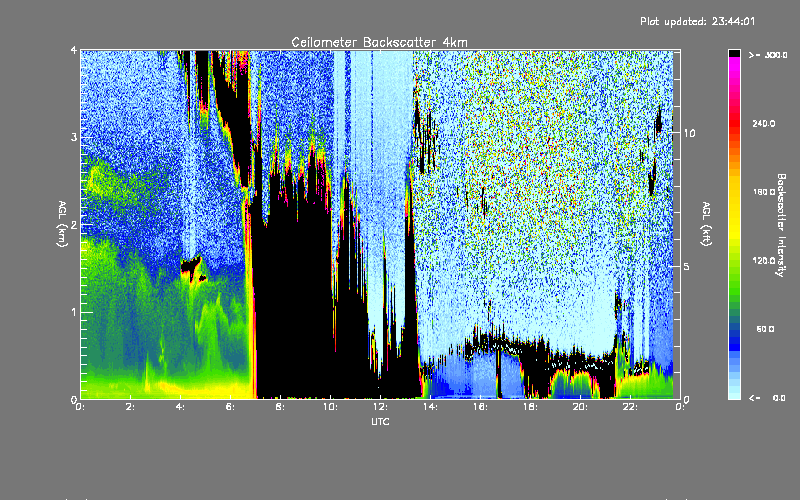Click the "AGL (km)" axis label
Screen dimensions: 800x500
(x=62, y=224)
